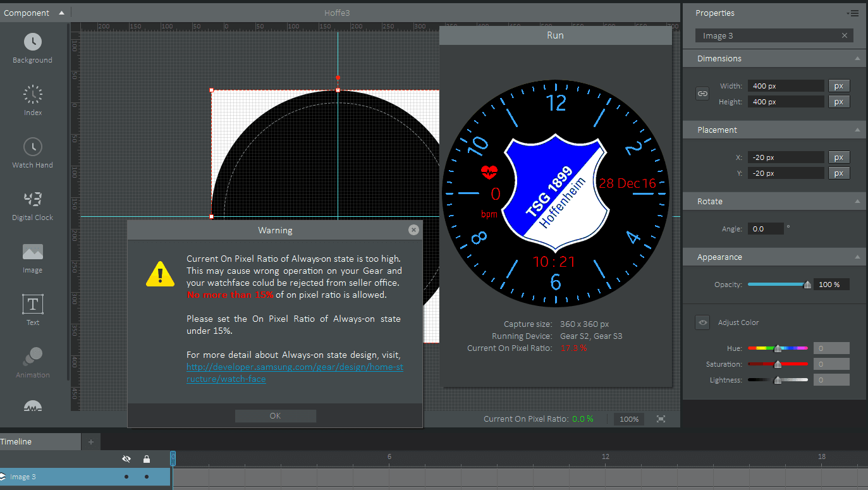Select the Animation component
The width and height of the screenshot is (868, 490).
[x=33, y=362]
